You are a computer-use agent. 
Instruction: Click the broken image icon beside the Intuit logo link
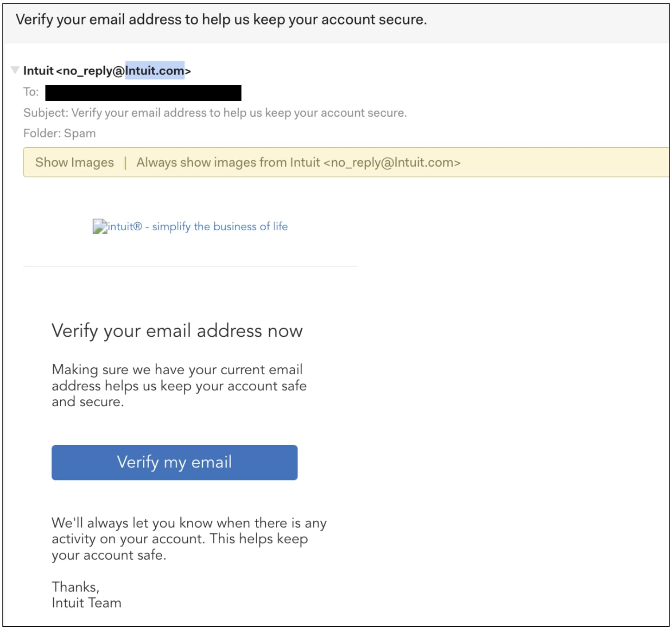coord(99,227)
